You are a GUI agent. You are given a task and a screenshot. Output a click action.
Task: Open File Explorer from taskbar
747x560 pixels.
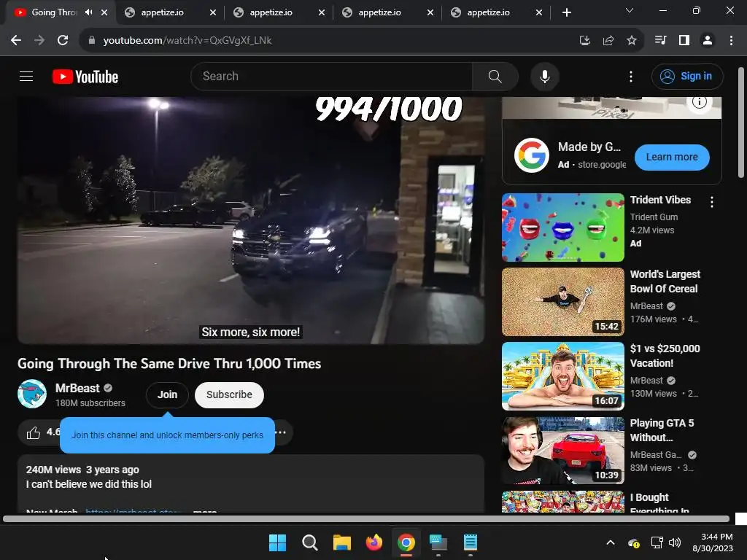coord(341,542)
